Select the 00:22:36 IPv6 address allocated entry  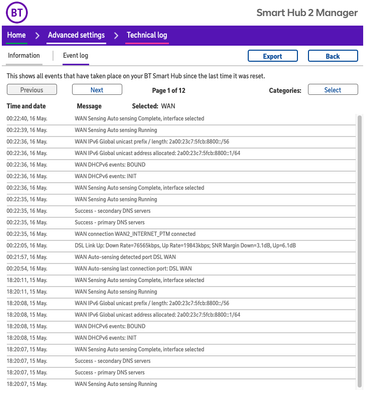pos(181,153)
